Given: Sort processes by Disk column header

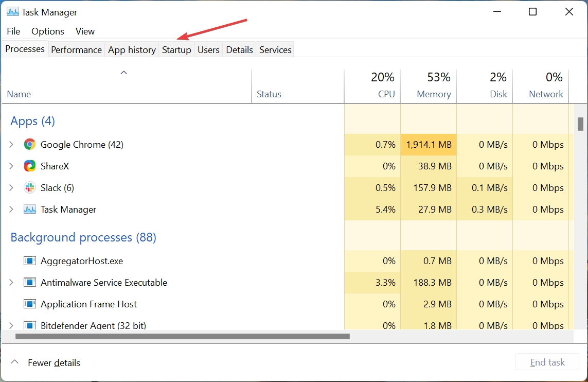Looking at the screenshot, I should (485, 86).
